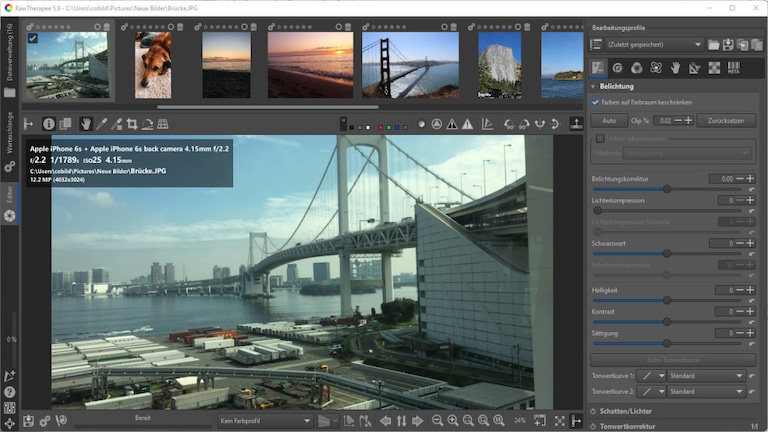Select the straighten horizon tool
Screen dimensions: 768x432
(147, 124)
